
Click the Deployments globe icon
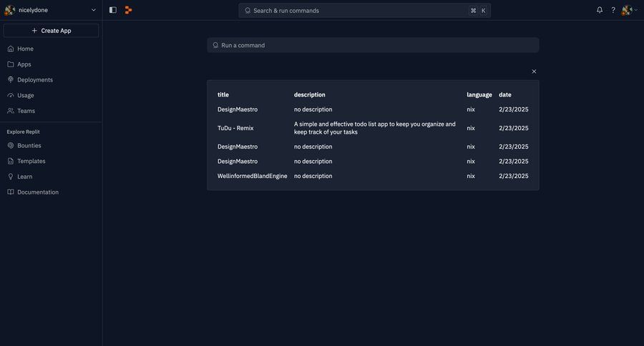pyautogui.click(x=11, y=80)
